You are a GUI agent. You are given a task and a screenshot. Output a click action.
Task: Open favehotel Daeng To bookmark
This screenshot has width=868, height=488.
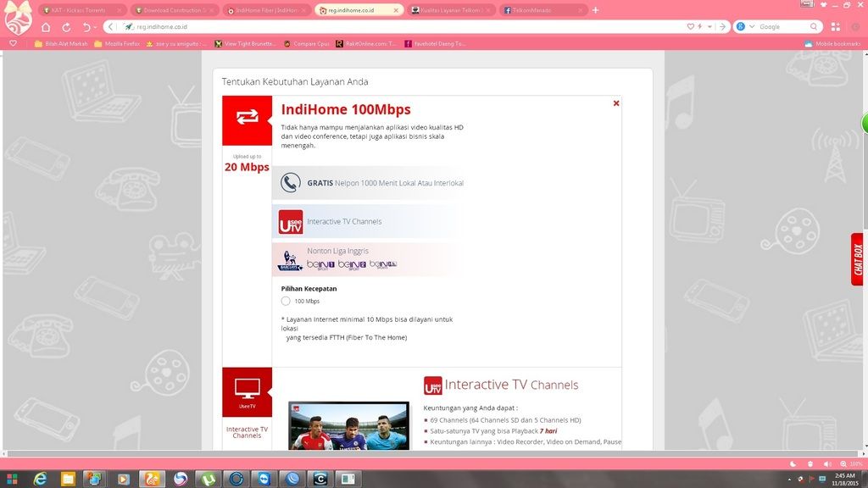(x=435, y=43)
